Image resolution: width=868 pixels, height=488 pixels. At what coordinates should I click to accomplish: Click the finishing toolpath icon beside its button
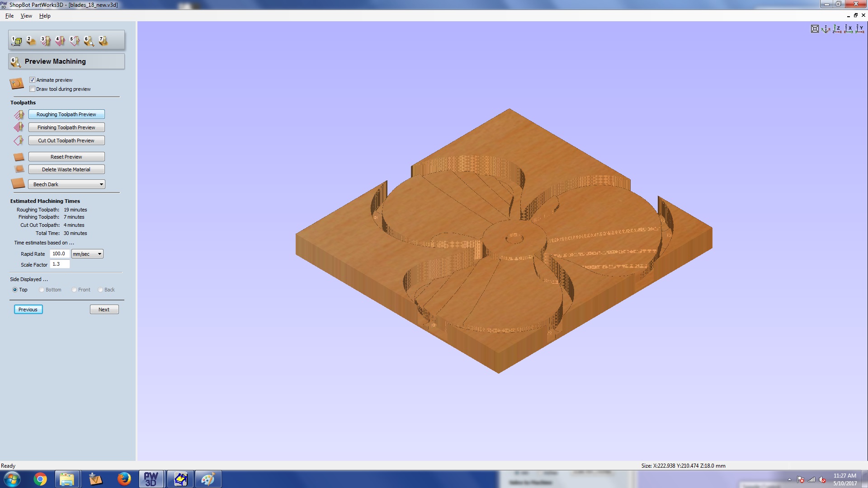click(x=19, y=127)
